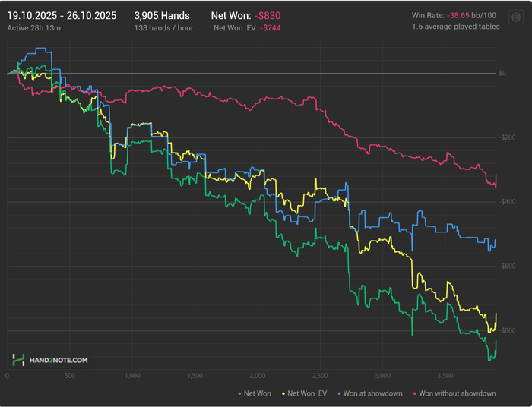Click the Active 28h 13m label
The height and width of the screenshot is (407, 532).
pyautogui.click(x=33, y=28)
